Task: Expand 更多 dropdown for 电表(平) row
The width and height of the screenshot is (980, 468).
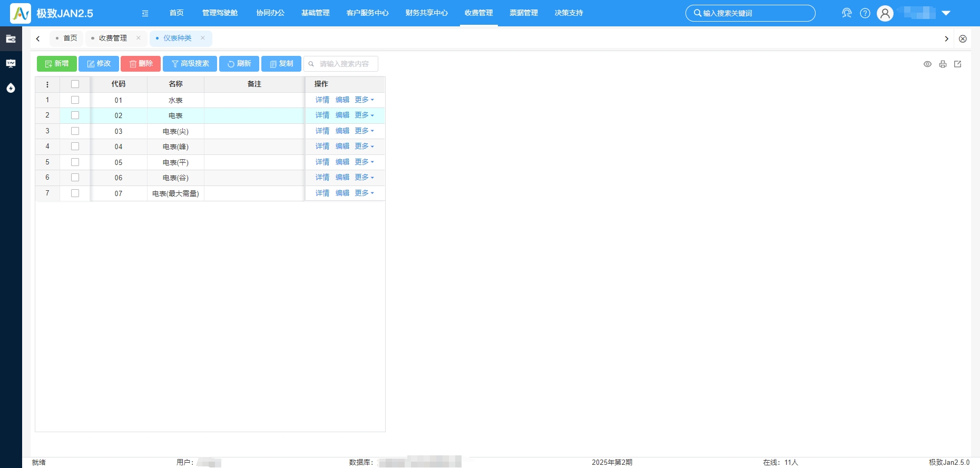Action: click(364, 162)
